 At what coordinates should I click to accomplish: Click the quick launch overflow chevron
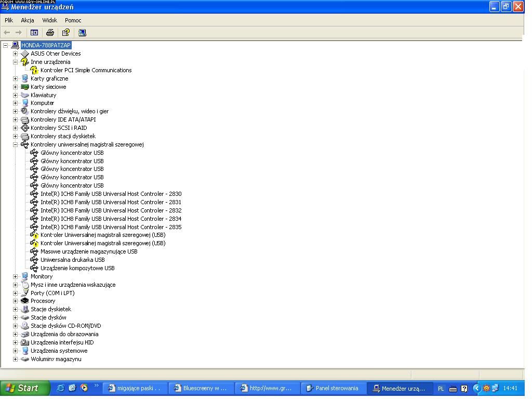point(96,385)
